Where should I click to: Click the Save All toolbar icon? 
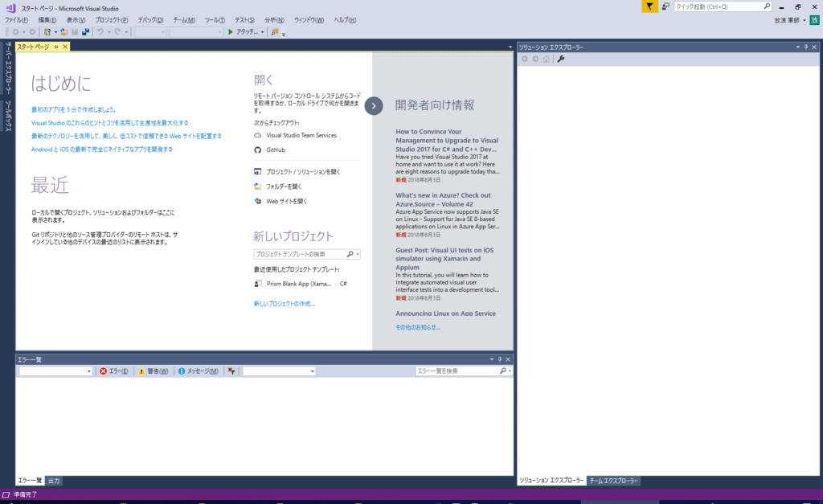85,32
